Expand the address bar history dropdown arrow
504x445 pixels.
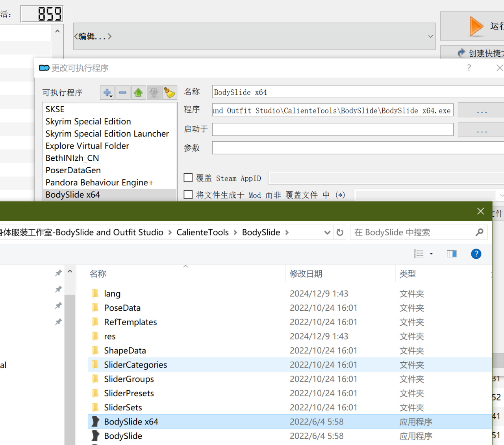(x=327, y=233)
